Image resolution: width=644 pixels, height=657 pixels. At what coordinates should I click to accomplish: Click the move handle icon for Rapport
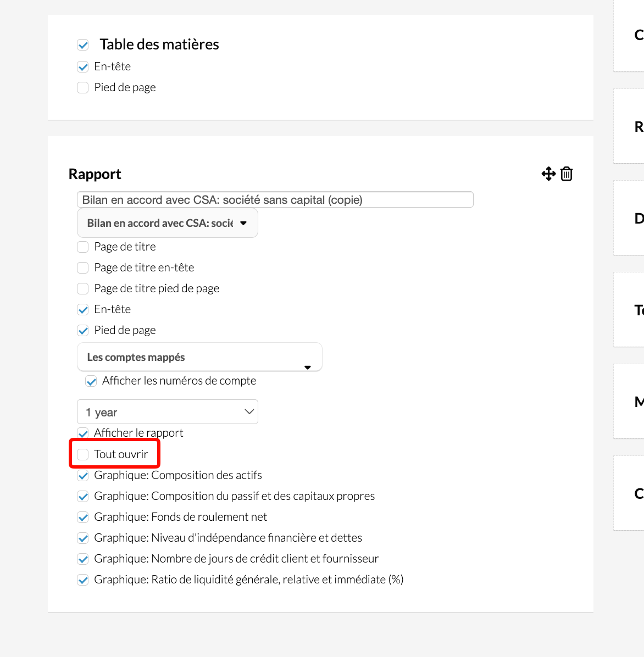[x=548, y=174]
